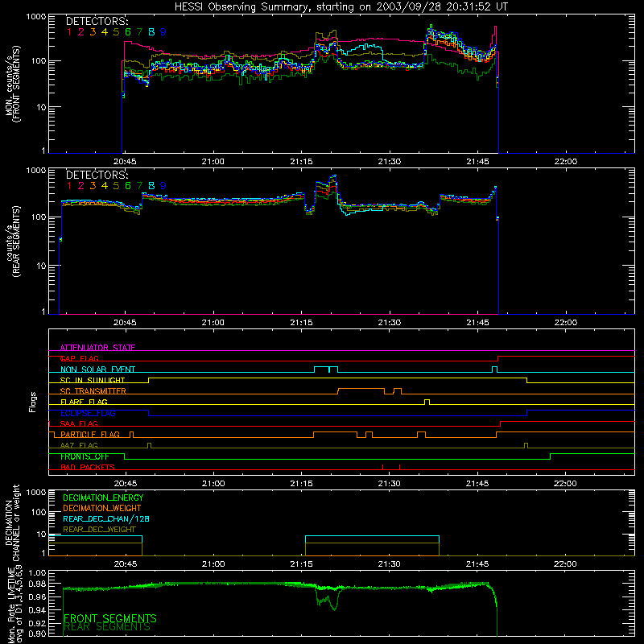This screenshot has height=644, width=644.
Task: Click the 0.94 tick label on livetime axis
Action: (37, 610)
